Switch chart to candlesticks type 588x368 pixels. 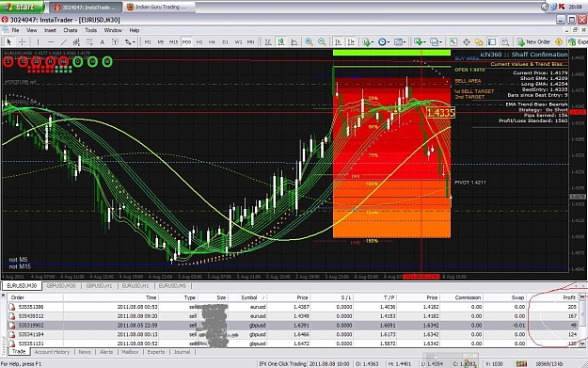click(x=281, y=42)
